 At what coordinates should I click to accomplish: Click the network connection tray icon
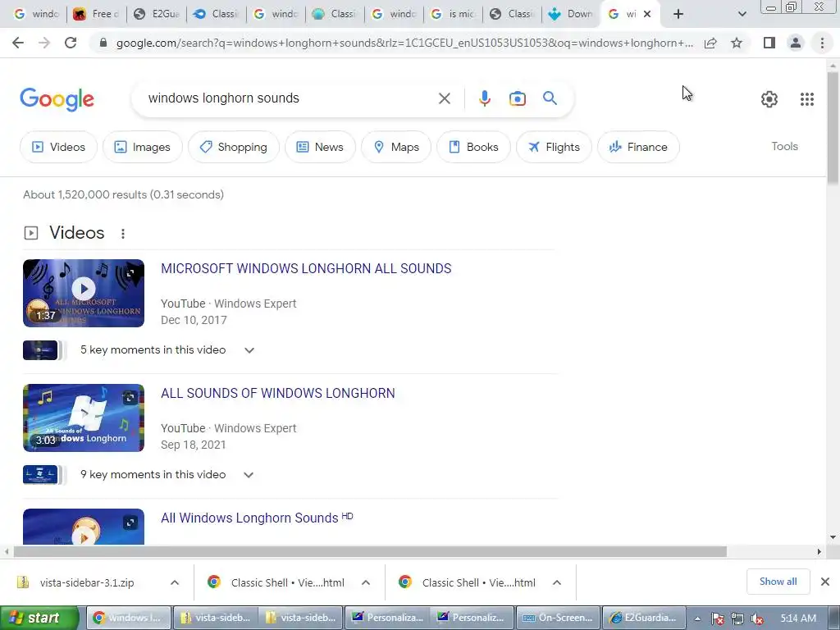[x=737, y=619]
